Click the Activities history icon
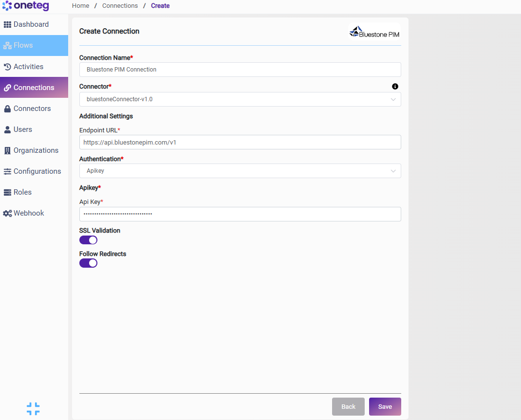The image size is (521, 420). point(7,67)
